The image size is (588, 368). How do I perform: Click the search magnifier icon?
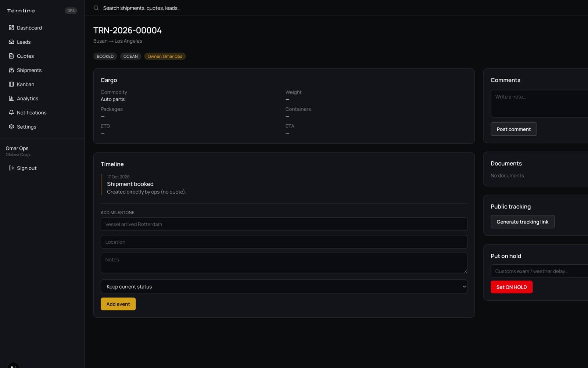pyautogui.click(x=96, y=8)
